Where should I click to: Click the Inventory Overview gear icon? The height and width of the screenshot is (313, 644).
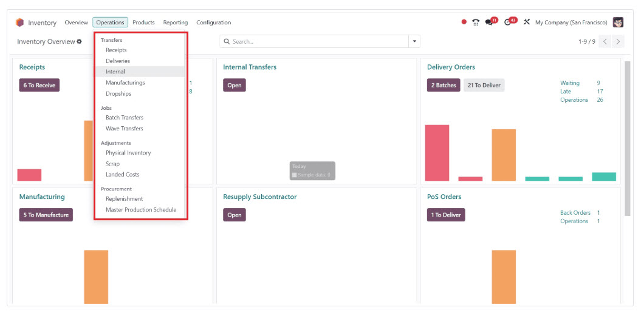coord(79,42)
